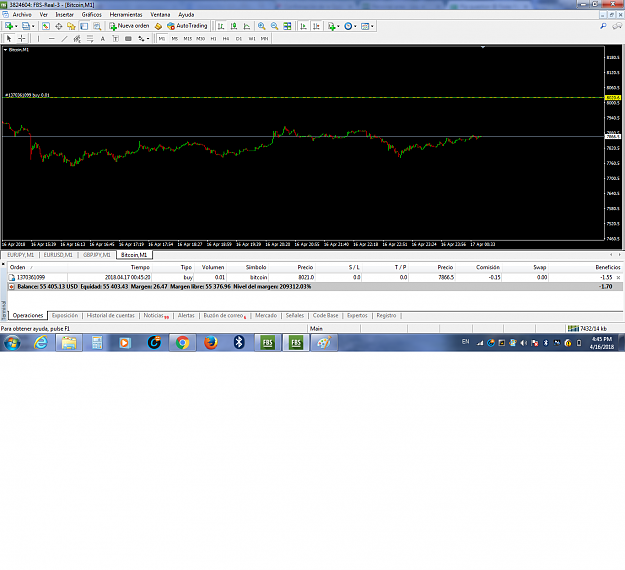The height and width of the screenshot is (570, 625).
Task: Open the New Chart toolbar icon
Action: (9, 26)
